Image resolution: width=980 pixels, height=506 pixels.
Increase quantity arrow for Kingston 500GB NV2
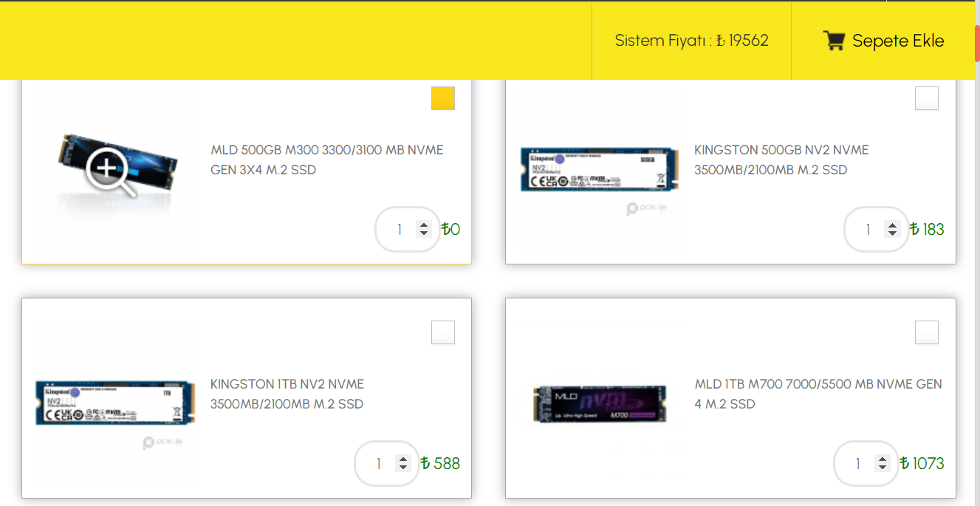click(892, 225)
